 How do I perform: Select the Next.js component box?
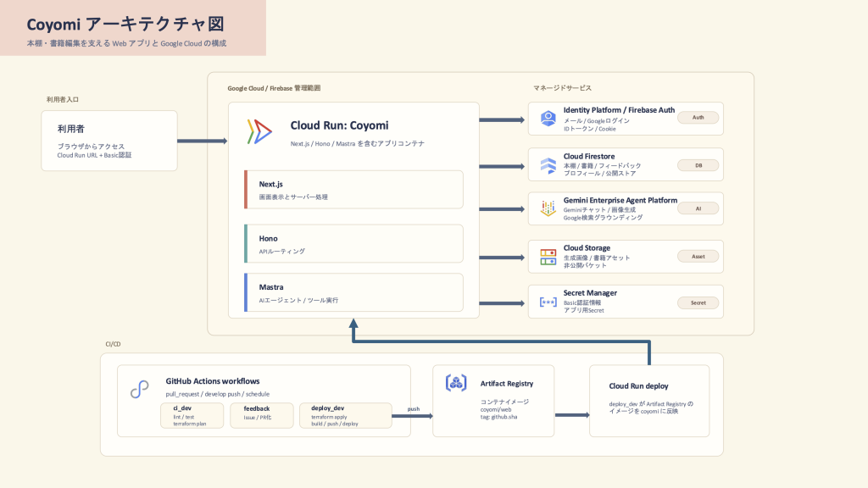pyautogui.click(x=353, y=190)
